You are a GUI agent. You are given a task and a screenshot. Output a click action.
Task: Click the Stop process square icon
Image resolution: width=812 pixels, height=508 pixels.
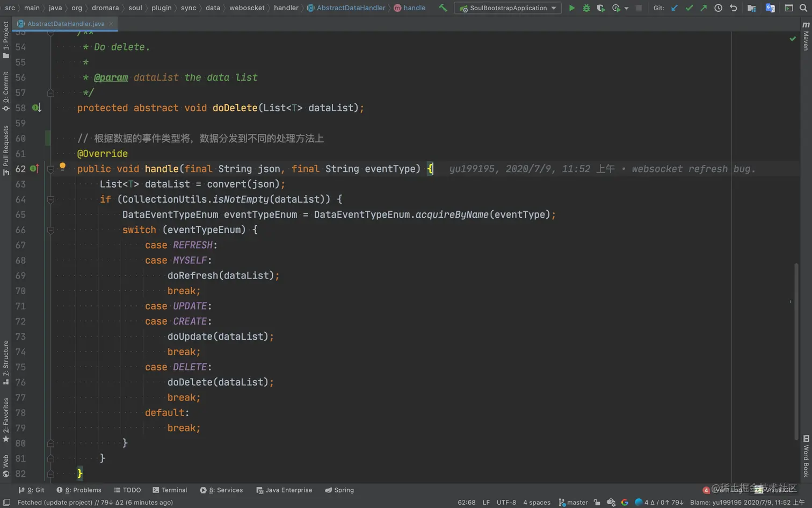639,8
